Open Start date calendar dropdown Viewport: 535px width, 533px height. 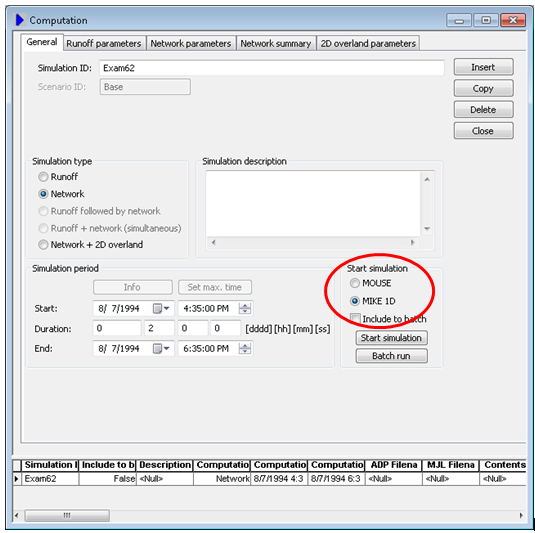161,308
